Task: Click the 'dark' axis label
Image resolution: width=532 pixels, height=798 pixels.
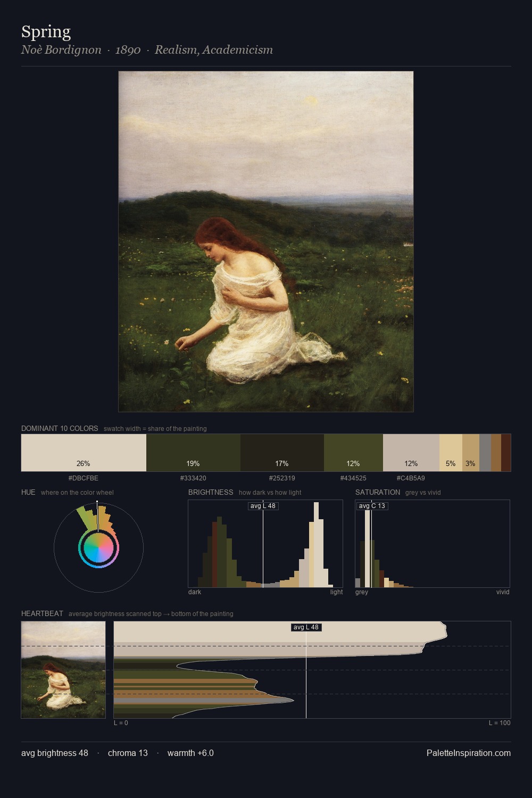Action: [x=195, y=592]
